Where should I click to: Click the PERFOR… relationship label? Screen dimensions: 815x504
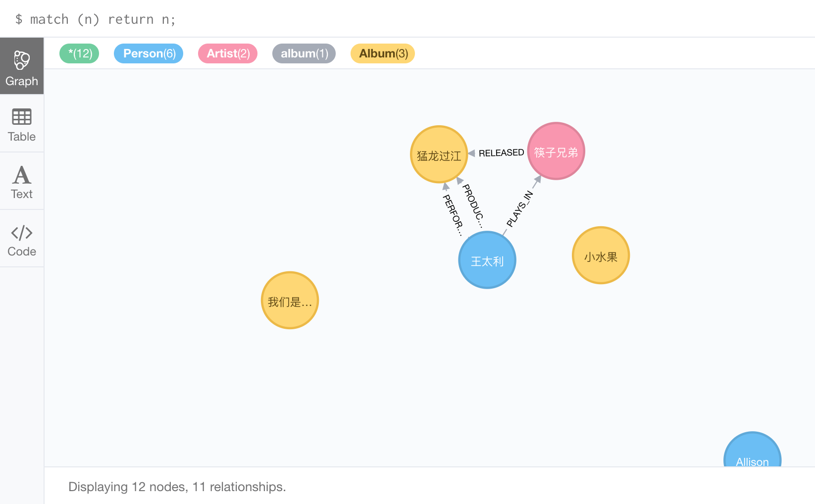click(453, 214)
